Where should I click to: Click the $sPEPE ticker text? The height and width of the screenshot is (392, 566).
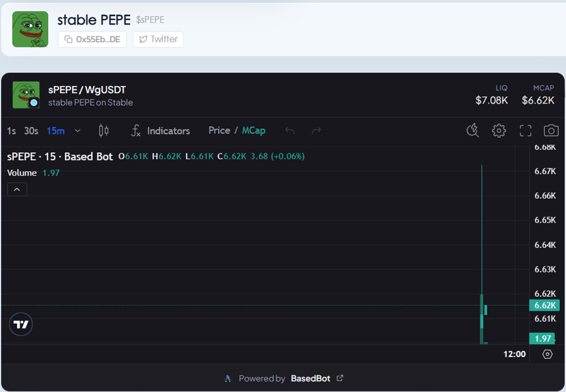pyautogui.click(x=150, y=20)
